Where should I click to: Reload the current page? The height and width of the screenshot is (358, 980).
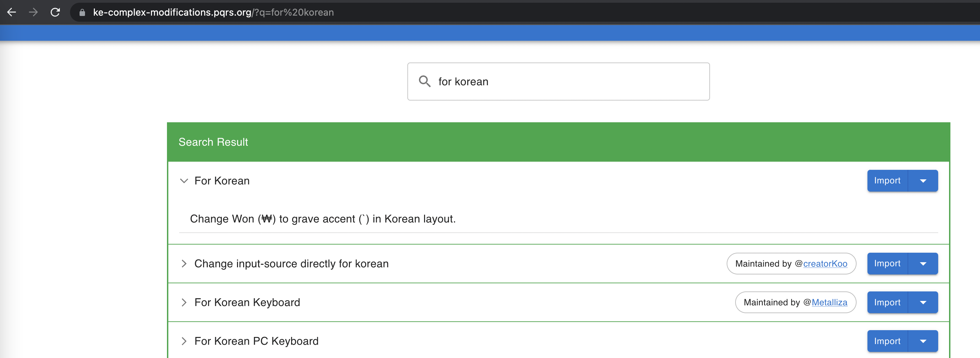(55, 12)
